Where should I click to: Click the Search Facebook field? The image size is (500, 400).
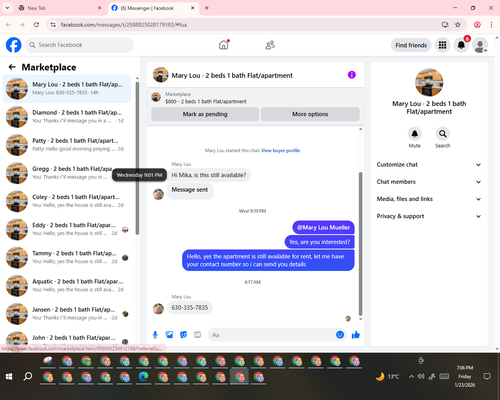[79, 45]
